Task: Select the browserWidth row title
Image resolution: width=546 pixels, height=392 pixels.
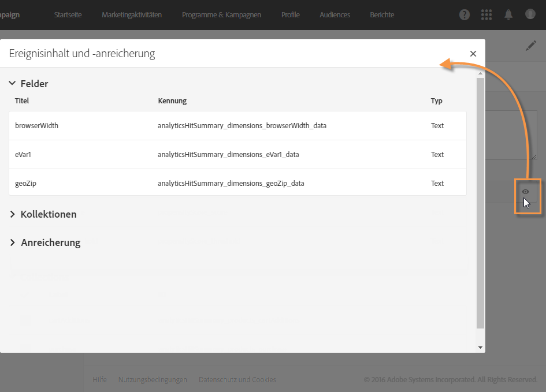Action: 36,125
